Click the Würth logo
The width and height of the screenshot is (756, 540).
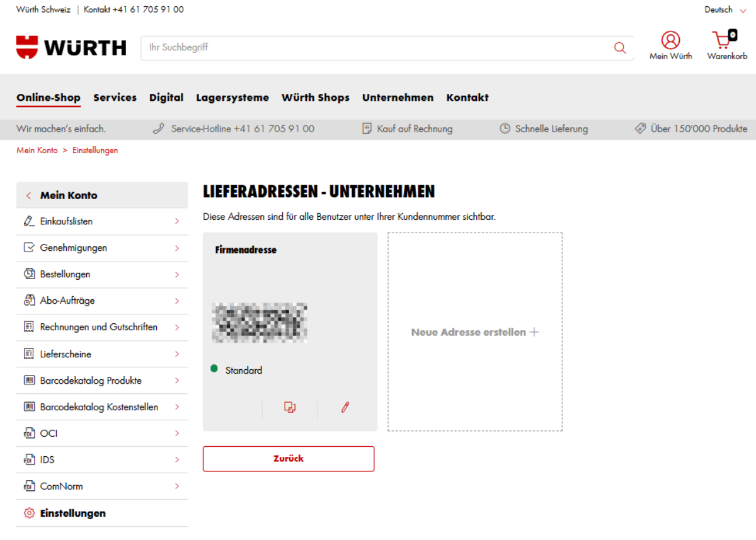click(71, 47)
